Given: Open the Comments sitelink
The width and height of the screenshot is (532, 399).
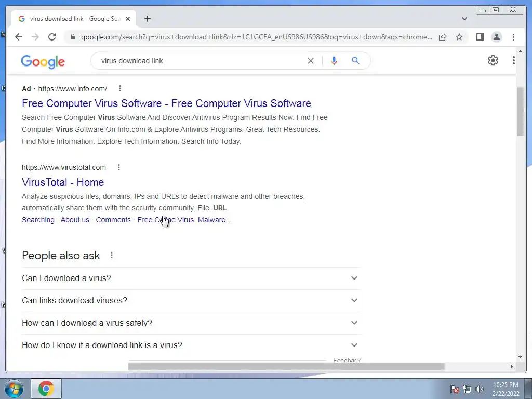Looking at the screenshot, I should pyautogui.click(x=113, y=220).
